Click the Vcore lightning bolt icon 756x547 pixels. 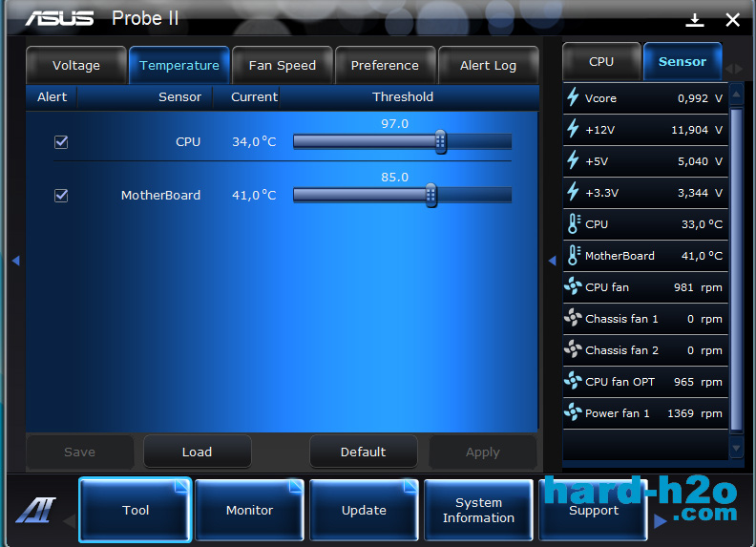[573, 97]
